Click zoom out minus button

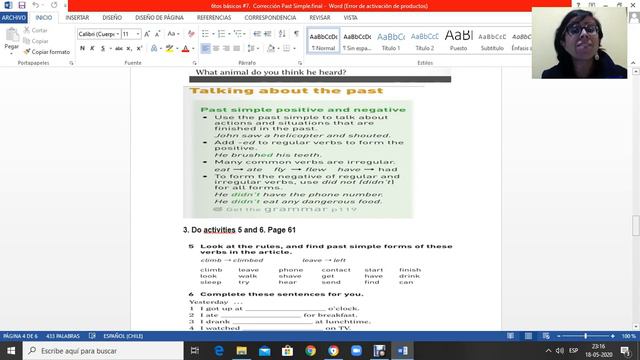coord(559,336)
